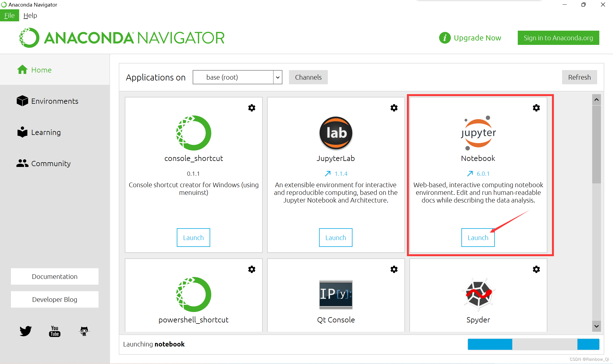Minimize the Anaconda Navigator window
The height and width of the screenshot is (364, 613).
tap(565, 5)
